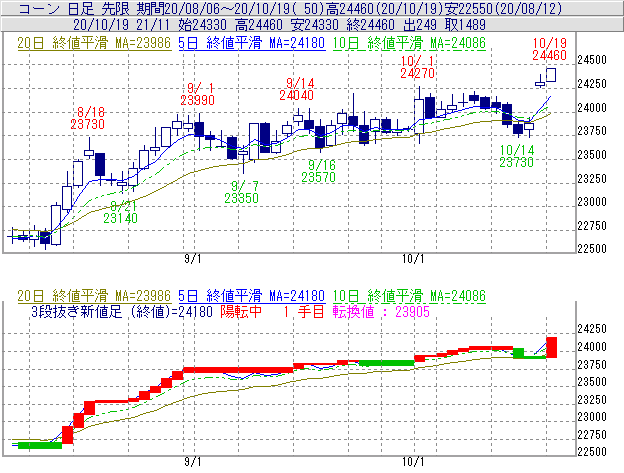Click the 高24460(20/10/19) header value
The height and width of the screenshot is (473, 624).
click(x=385, y=8)
